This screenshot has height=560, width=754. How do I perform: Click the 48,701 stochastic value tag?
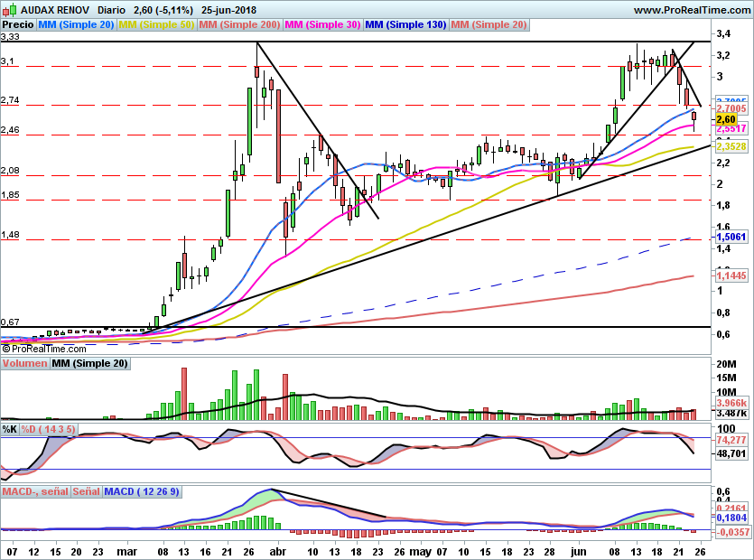(731, 453)
